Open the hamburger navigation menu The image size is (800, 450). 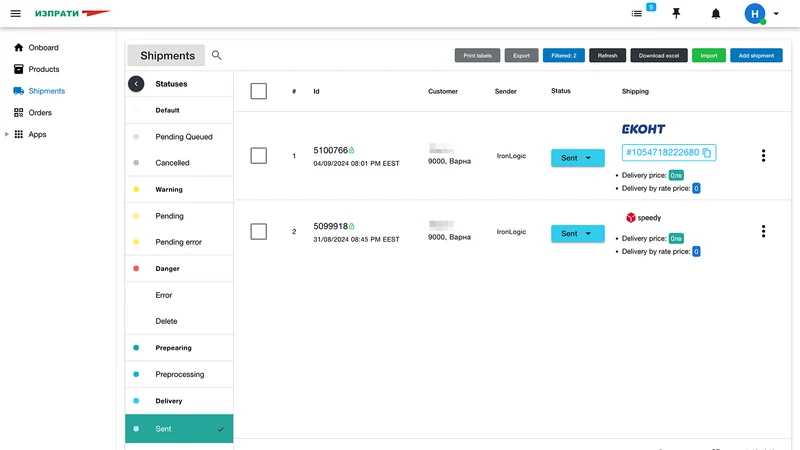16,13
